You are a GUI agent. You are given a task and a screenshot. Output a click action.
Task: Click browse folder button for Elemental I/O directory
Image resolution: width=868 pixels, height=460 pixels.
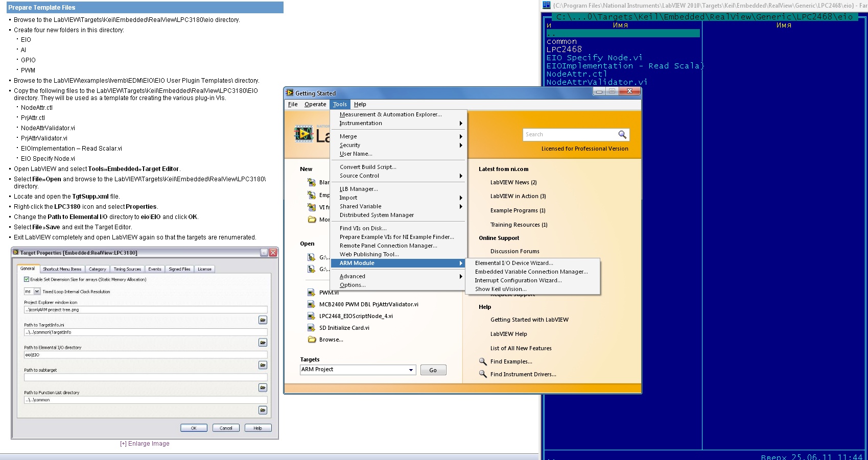263,365
